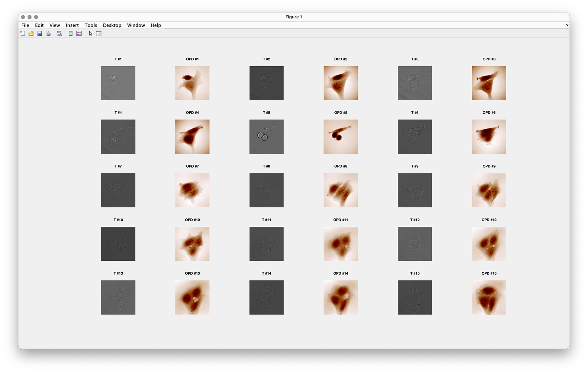588x373 pixels.
Task: Open the Help menu
Action: (x=156, y=25)
